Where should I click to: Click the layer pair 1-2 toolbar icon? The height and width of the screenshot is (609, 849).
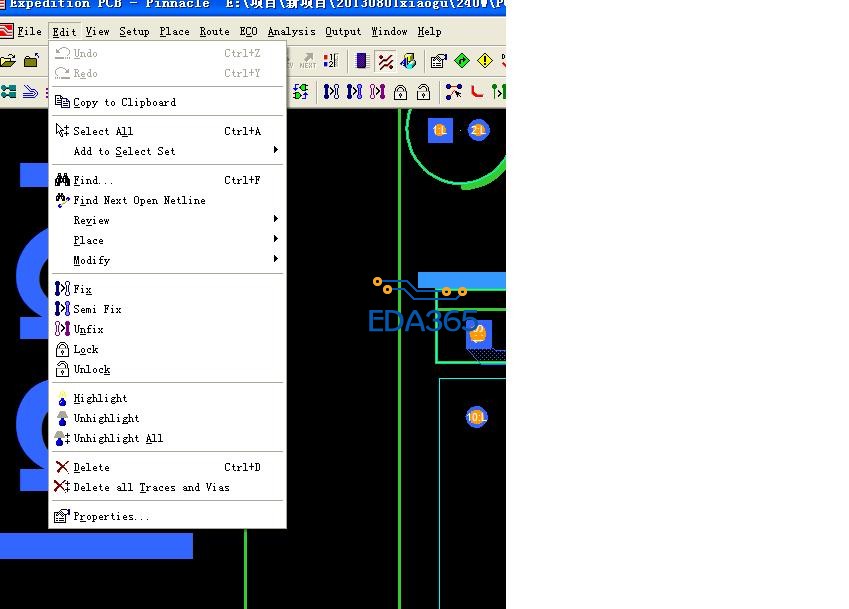pyautogui.click(x=330, y=61)
